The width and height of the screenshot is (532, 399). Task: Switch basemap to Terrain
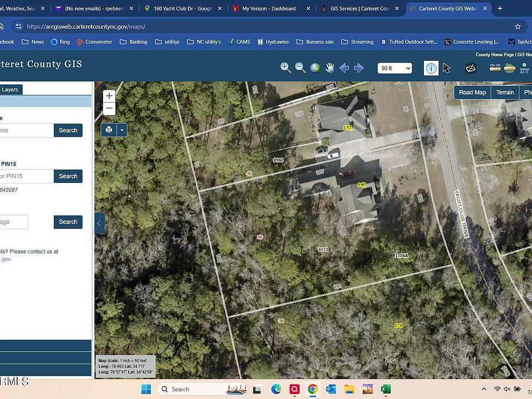[505, 93]
